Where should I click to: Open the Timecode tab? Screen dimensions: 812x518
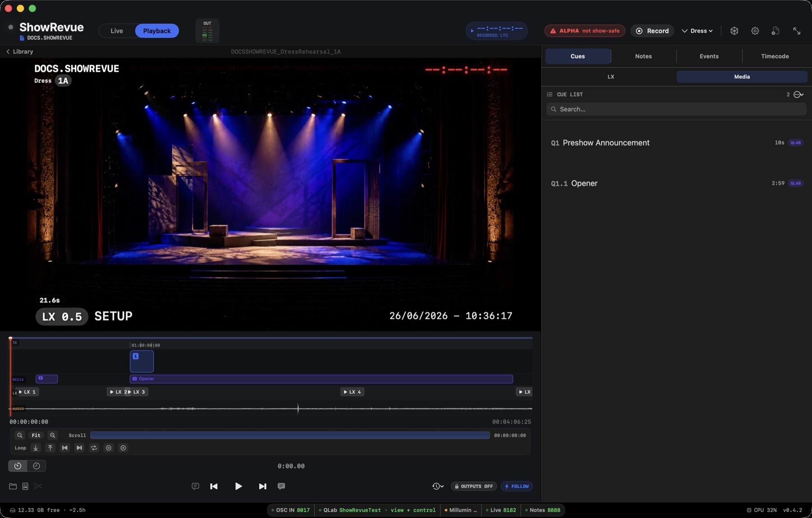[x=775, y=56]
